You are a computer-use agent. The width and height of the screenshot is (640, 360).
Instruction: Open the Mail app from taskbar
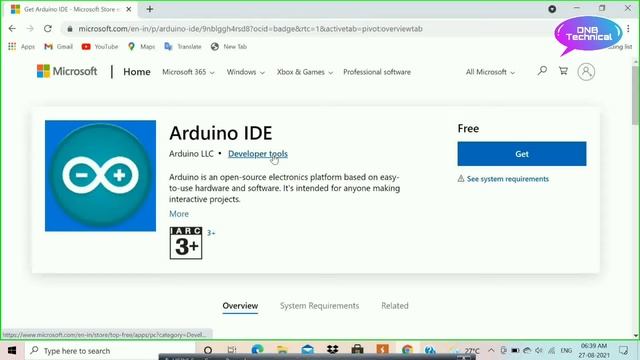tap(308, 351)
